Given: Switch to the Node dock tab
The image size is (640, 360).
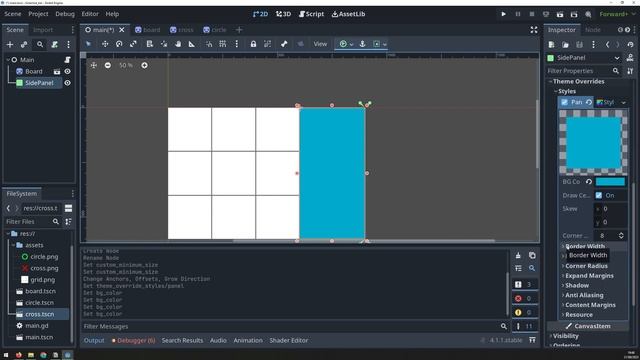Looking at the screenshot, I should click(593, 30).
